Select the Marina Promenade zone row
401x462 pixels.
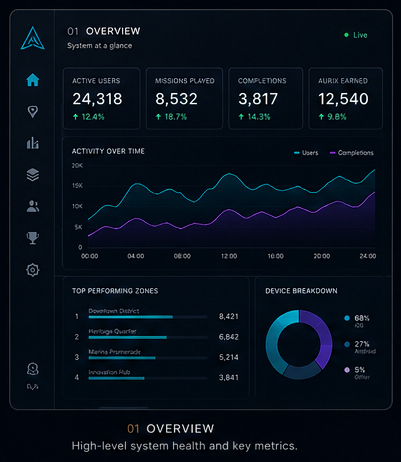coord(156,355)
